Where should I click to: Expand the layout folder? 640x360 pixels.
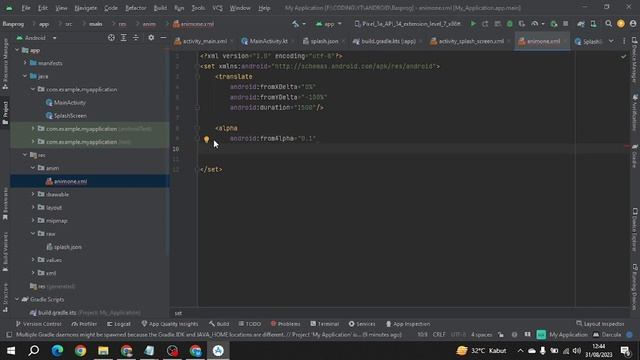click(x=33, y=207)
